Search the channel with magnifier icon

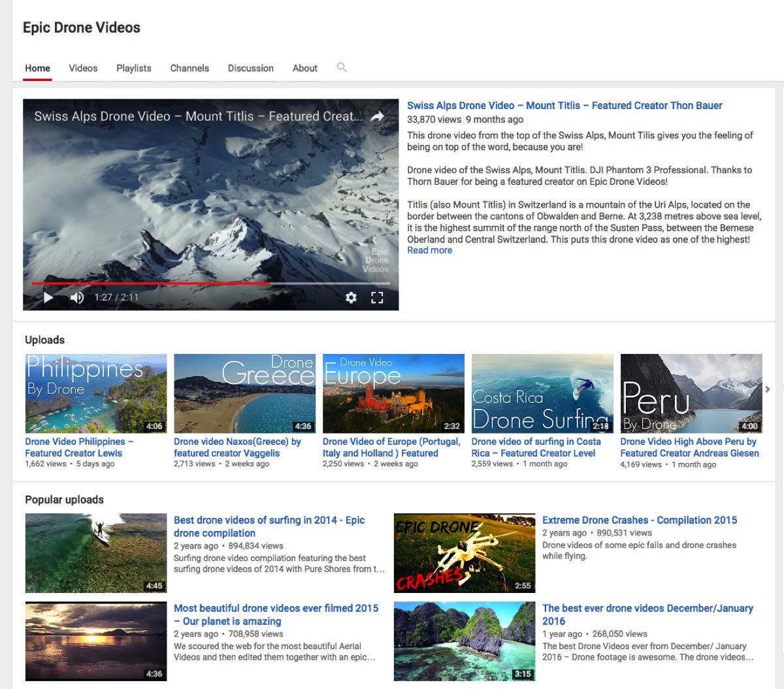click(x=341, y=67)
